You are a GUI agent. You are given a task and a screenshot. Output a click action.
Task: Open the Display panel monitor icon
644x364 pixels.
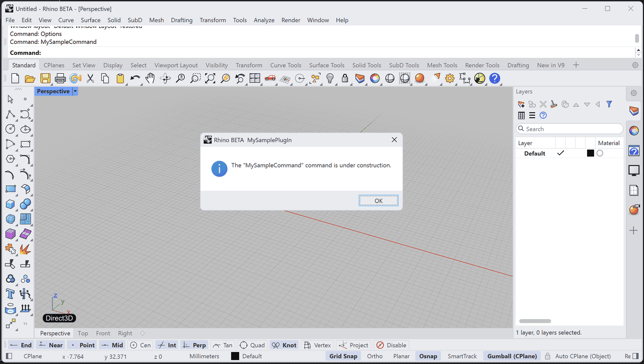point(634,171)
